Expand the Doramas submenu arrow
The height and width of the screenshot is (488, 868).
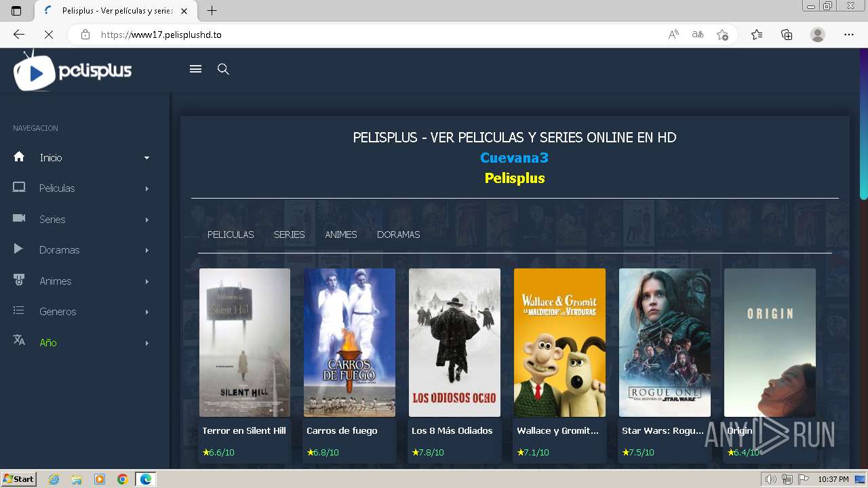(146, 250)
